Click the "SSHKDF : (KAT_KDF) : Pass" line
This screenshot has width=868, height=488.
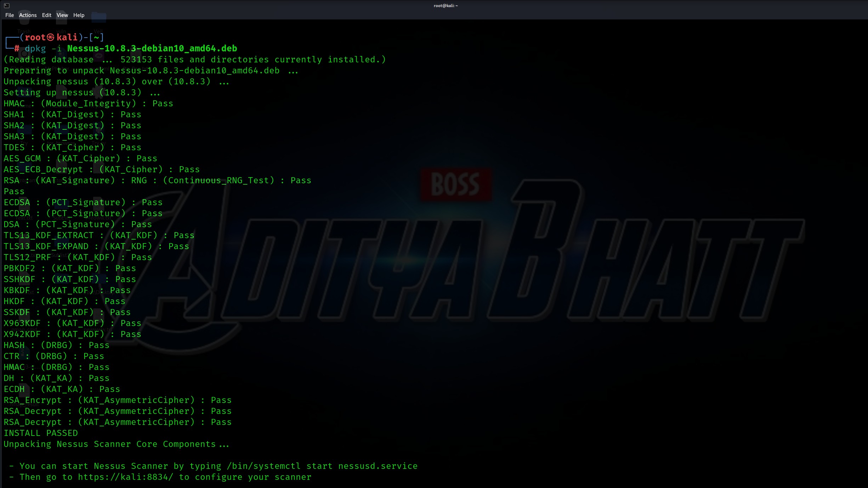70,279
